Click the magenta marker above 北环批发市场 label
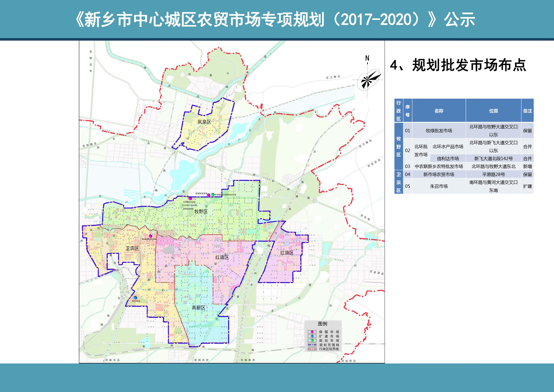The width and height of the screenshot is (554, 392). tap(190, 199)
